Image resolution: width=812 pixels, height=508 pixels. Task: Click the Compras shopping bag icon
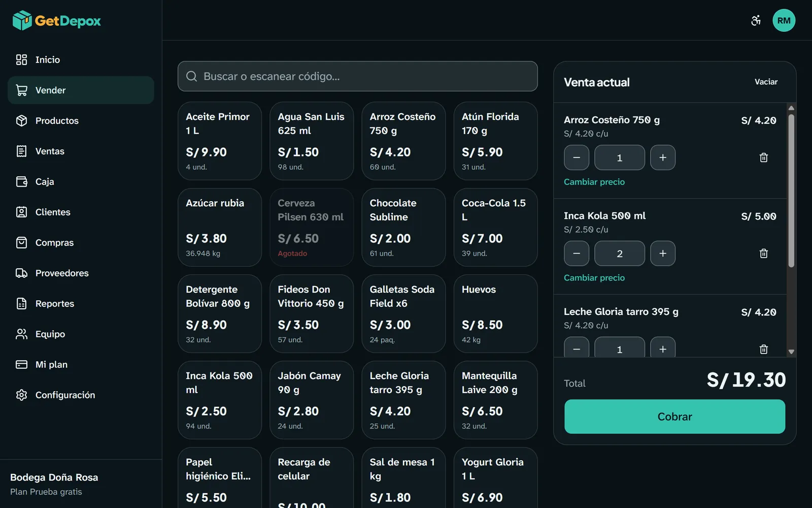[21, 243]
